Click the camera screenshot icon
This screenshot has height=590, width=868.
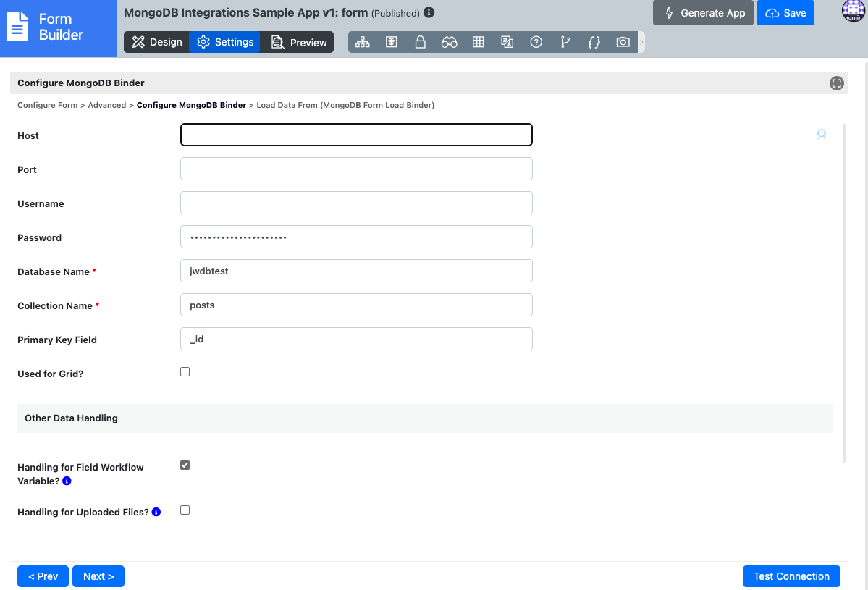pyautogui.click(x=623, y=42)
